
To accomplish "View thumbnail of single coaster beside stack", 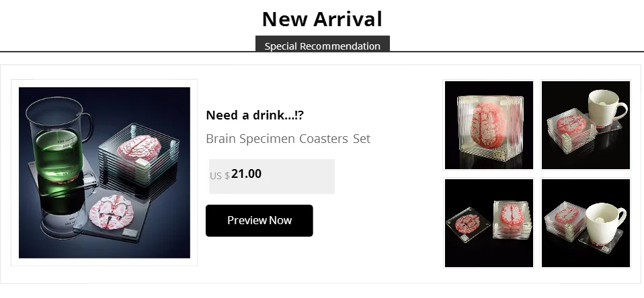I will 489,223.
